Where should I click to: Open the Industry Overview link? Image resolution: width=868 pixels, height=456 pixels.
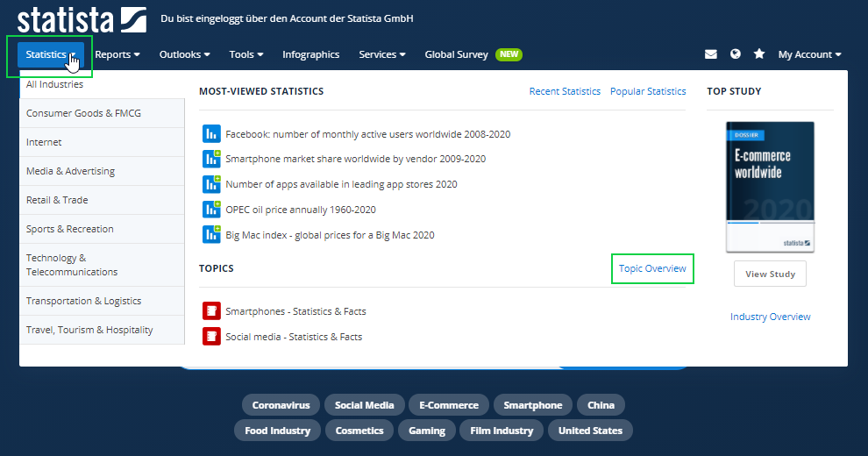(770, 317)
